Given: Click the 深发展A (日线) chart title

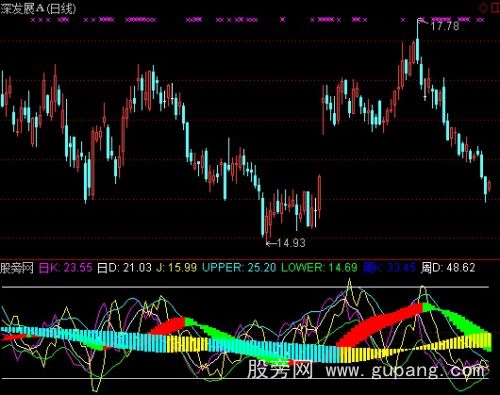Looking at the screenshot, I should click(x=38, y=9).
